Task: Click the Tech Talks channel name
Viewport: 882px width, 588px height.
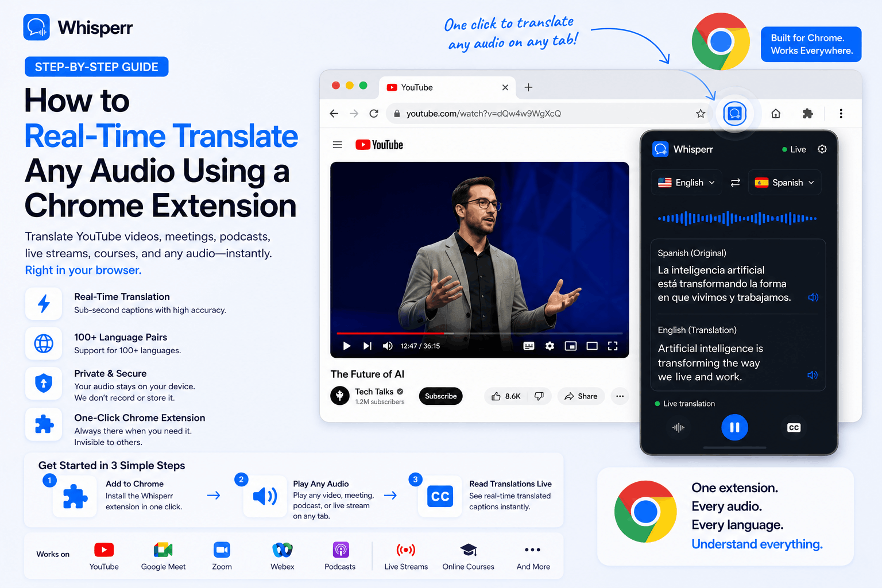Action: tap(374, 392)
